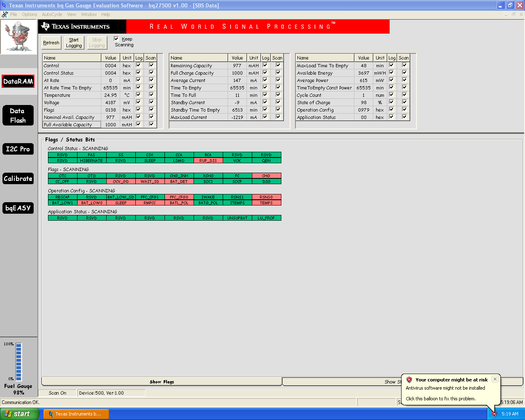The image size is (525, 420).
Task: Open the Data Flash panel
Action: click(x=18, y=116)
